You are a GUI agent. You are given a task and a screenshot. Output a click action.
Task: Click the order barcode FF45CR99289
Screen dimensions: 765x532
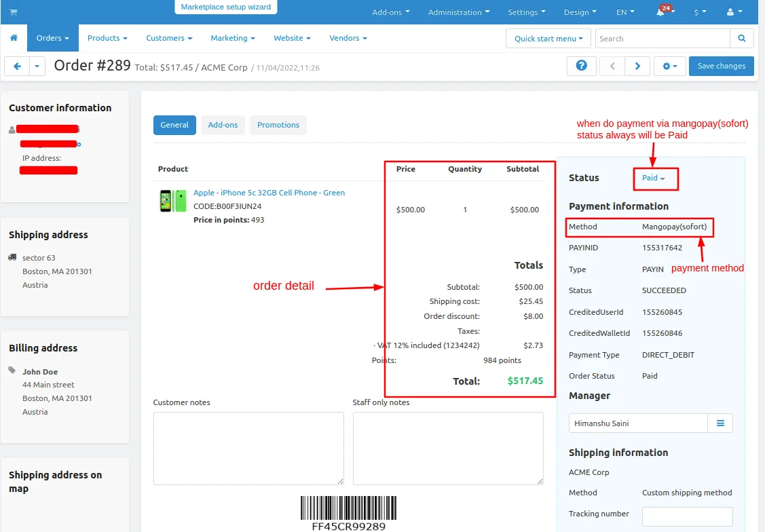click(x=348, y=514)
